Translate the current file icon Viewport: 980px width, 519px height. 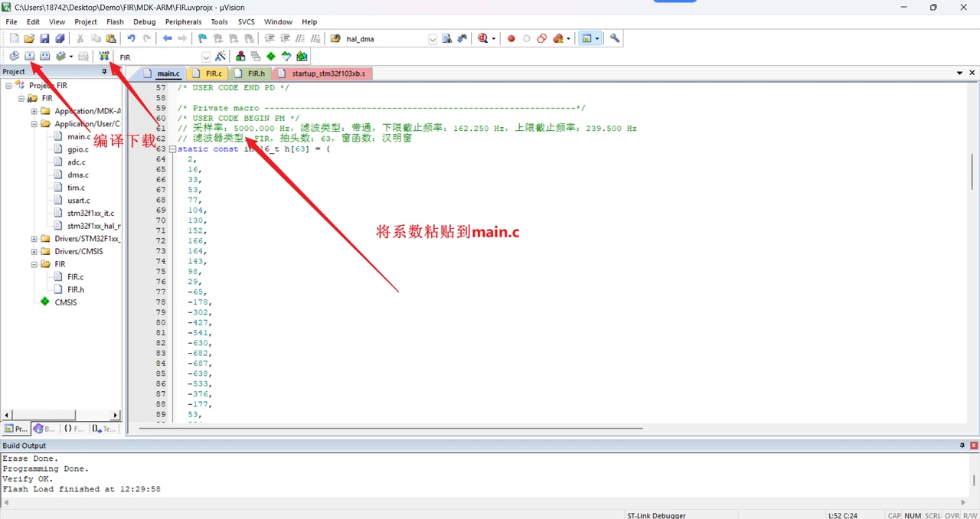[14, 56]
